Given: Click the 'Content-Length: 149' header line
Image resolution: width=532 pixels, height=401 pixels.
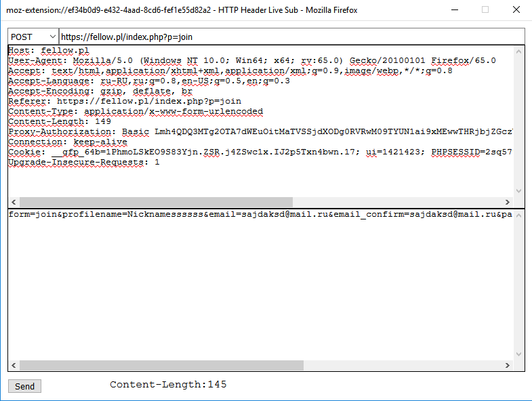Looking at the screenshot, I should click(x=60, y=122).
